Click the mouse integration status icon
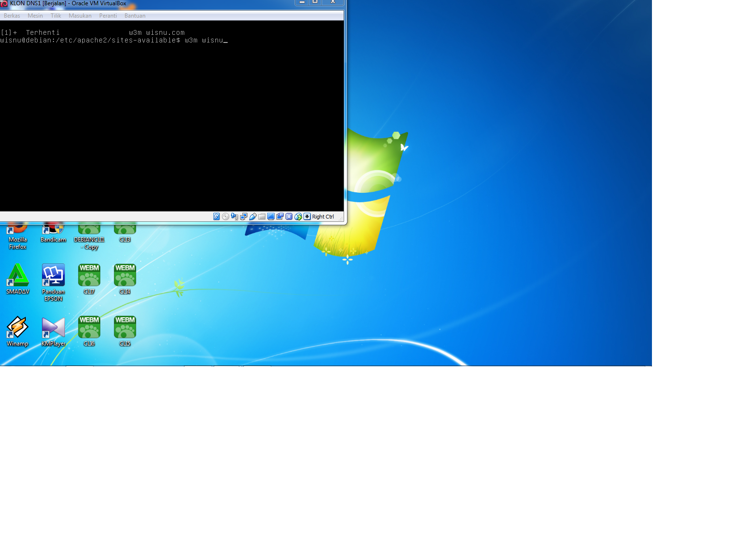The width and height of the screenshot is (756, 543). (298, 217)
